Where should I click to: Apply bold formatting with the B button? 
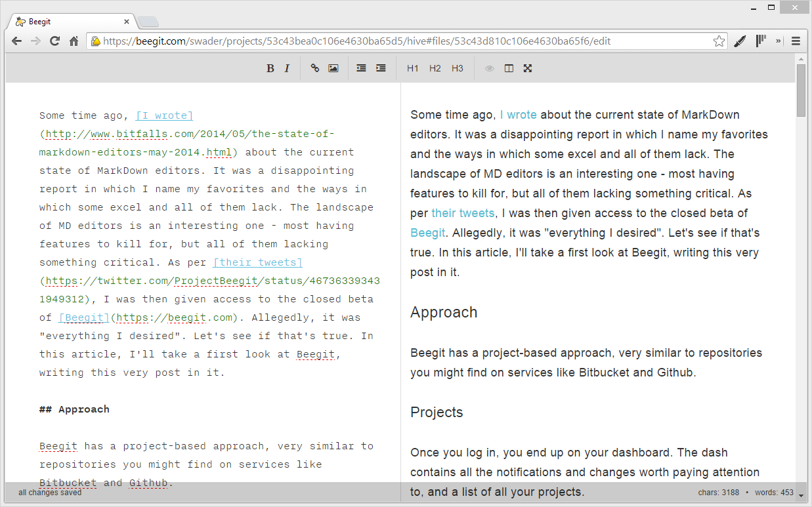(x=270, y=68)
